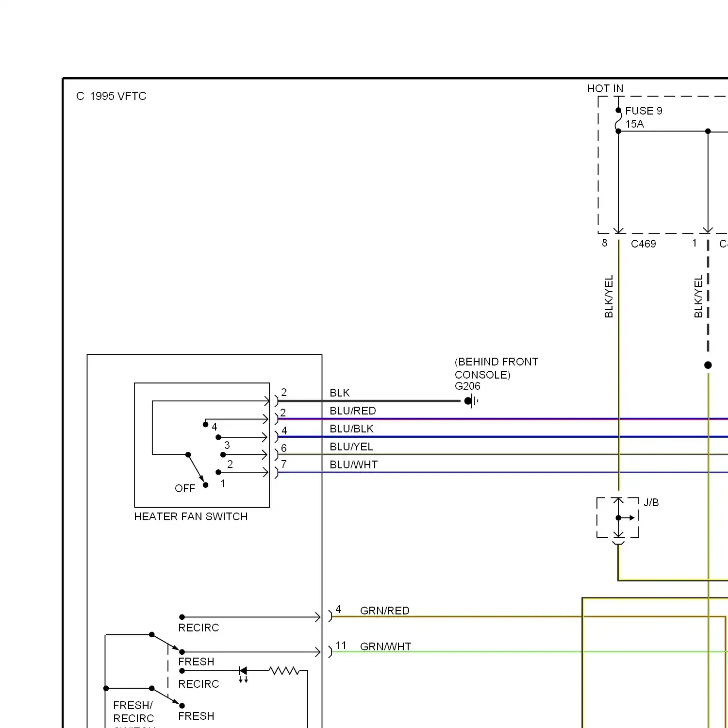728x728 pixels.
Task: Click fan switch position 4 contact label
Action: click(215, 427)
